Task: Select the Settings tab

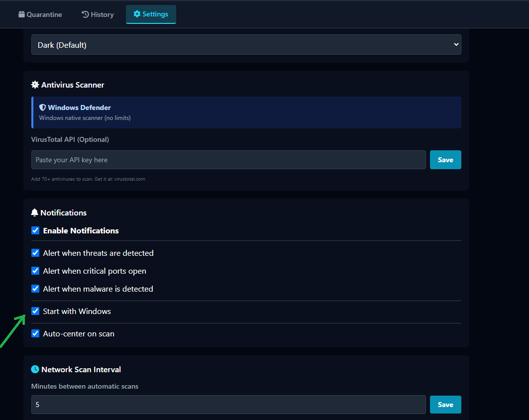Action: tap(151, 14)
